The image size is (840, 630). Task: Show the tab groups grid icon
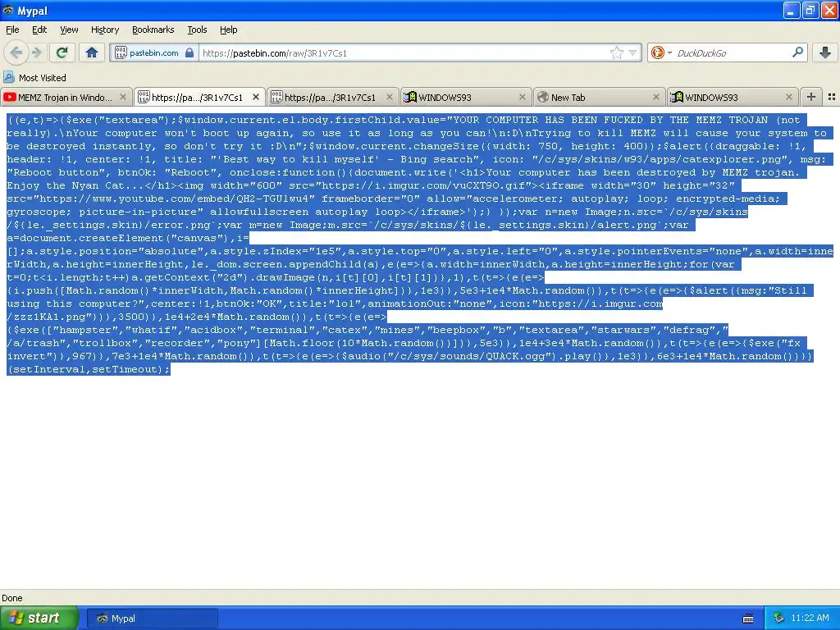click(832, 97)
